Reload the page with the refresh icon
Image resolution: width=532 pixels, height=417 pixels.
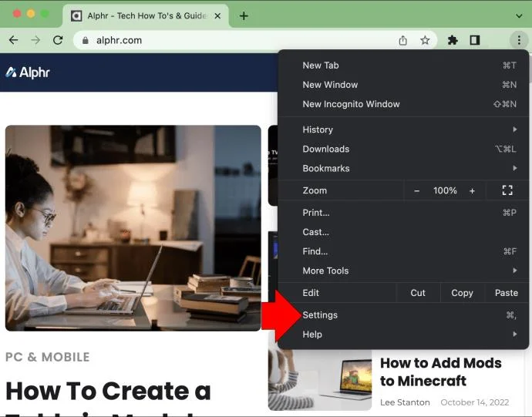[x=58, y=40]
